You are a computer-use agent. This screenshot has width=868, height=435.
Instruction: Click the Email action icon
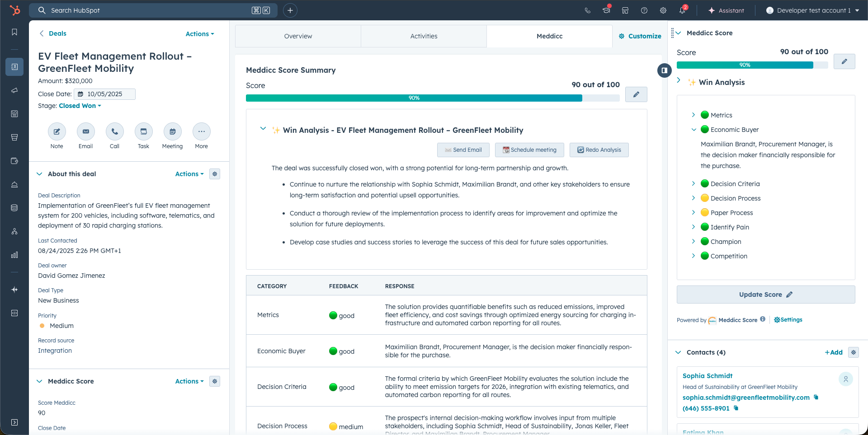coord(85,131)
